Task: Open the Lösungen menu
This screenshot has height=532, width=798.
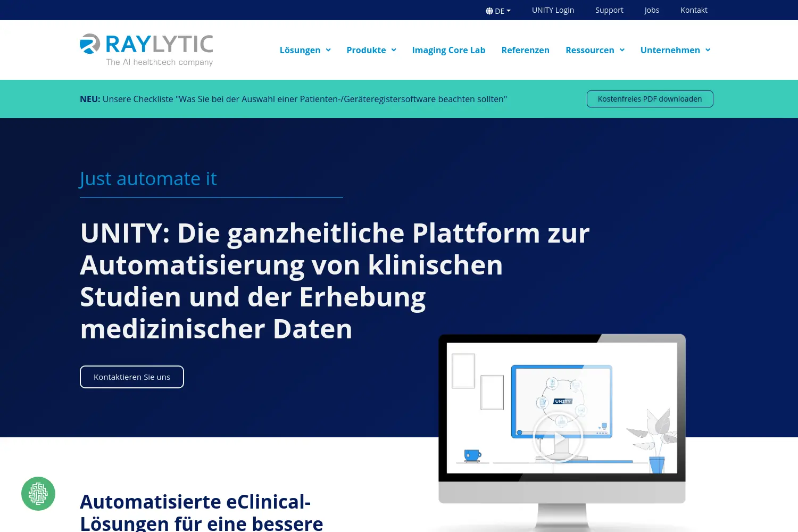Action: click(300, 50)
